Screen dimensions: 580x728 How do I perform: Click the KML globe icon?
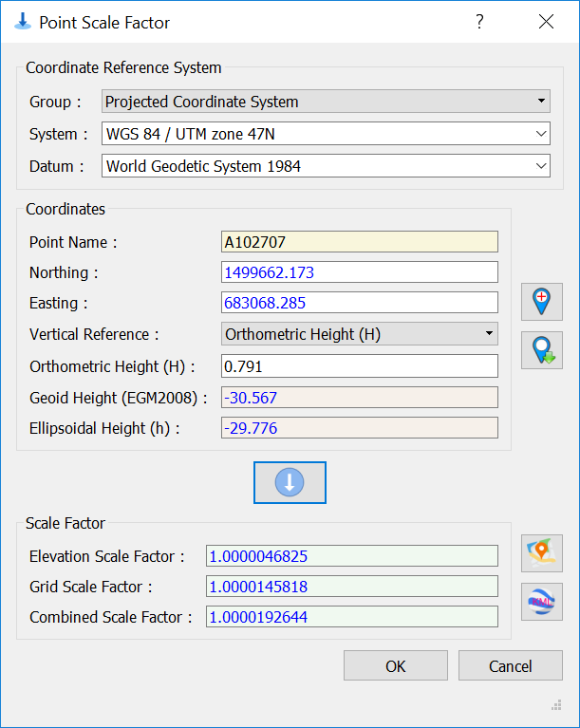tap(541, 602)
